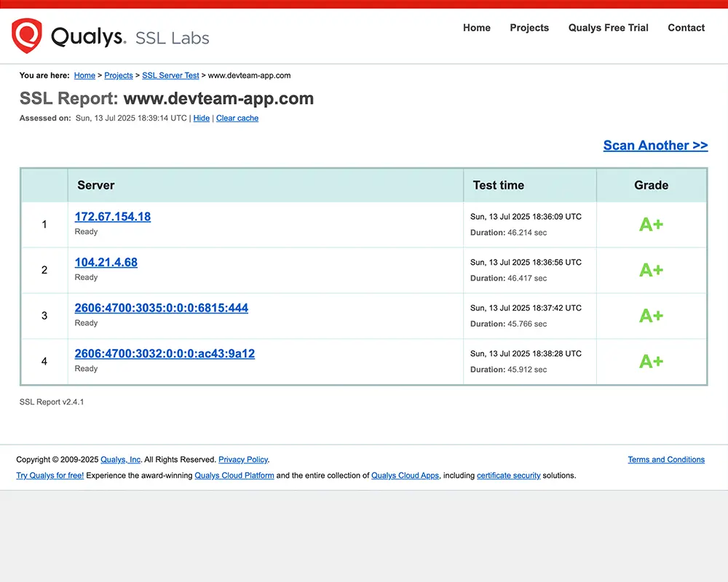This screenshot has width=728, height=582.
Task: Click SSL Report v2.4.1 text
Action: tap(52, 402)
